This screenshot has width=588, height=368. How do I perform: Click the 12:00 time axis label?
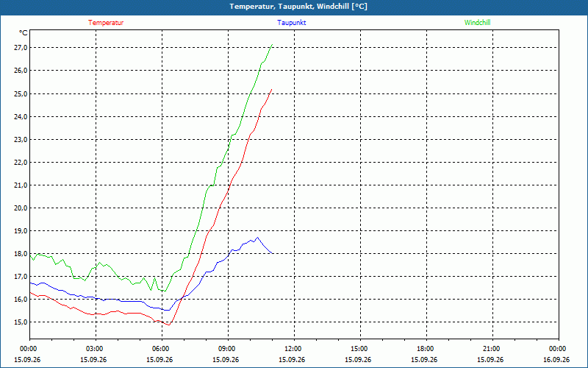point(294,349)
